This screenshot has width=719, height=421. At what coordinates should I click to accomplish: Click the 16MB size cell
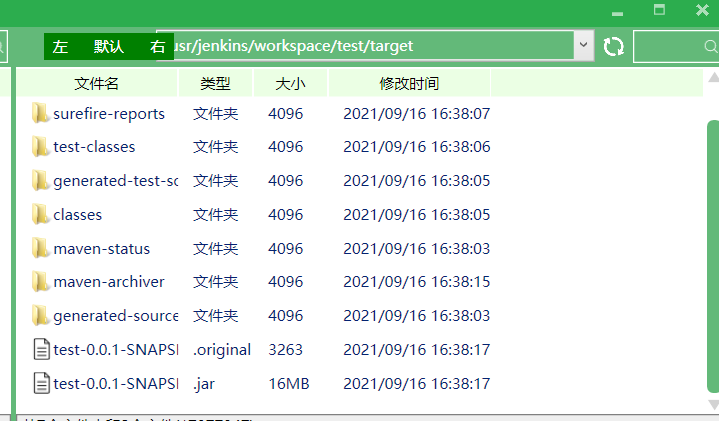[x=289, y=383]
